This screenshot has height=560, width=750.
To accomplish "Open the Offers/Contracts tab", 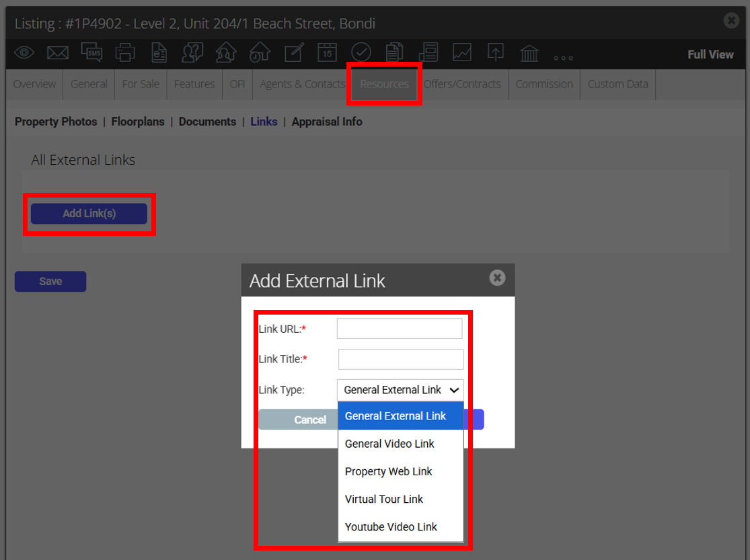I will (462, 84).
